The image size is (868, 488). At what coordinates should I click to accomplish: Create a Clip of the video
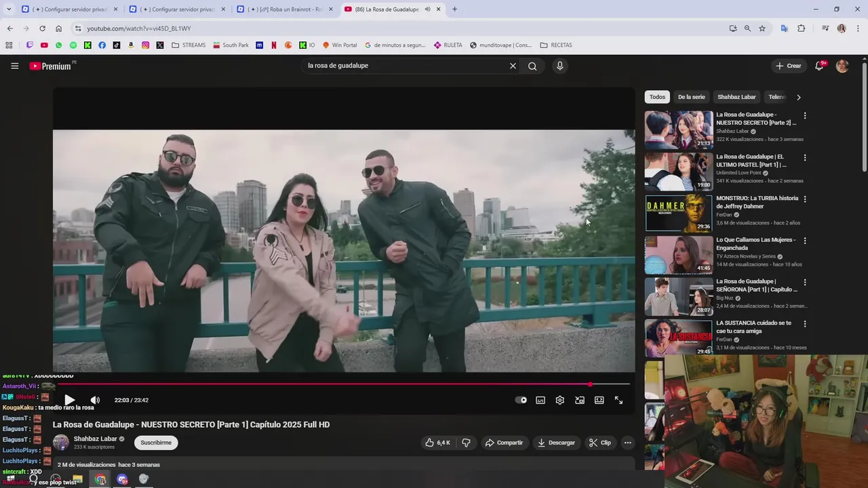(x=599, y=443)
